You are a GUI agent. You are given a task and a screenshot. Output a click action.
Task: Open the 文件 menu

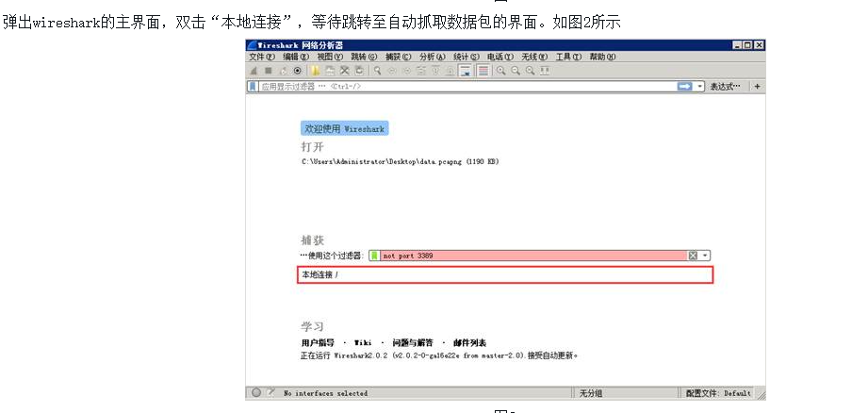[x=262, y=57]
